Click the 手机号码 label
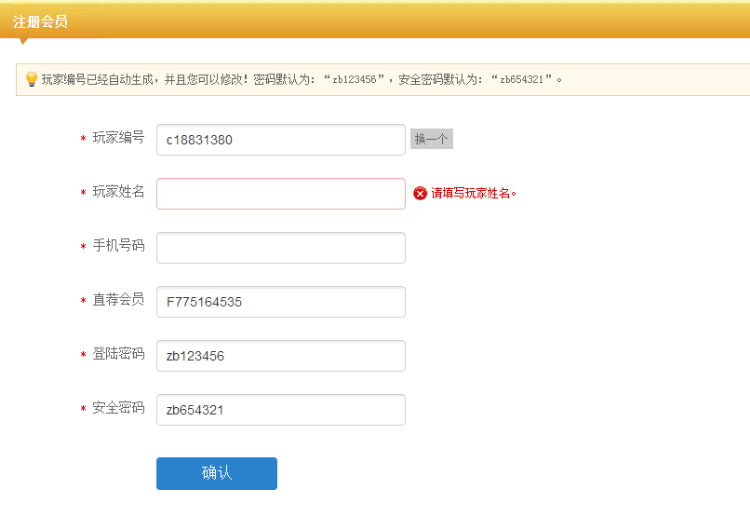The height and width of the screenshot is (516, 750). coord(118,246)
